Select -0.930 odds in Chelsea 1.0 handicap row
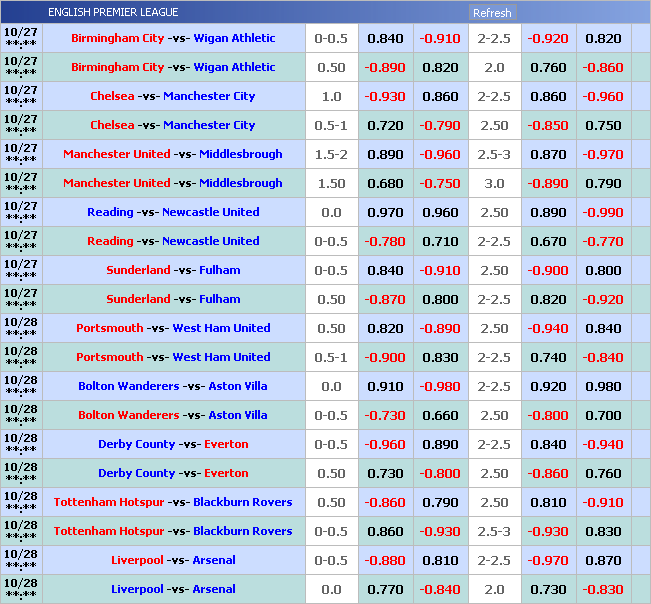 (x=385, y=96)
